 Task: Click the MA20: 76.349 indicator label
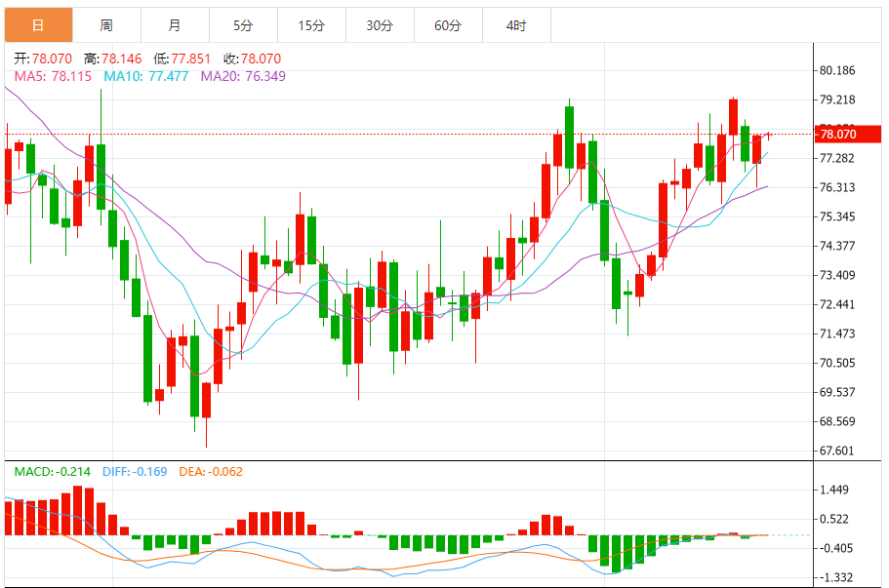coord(243,76)
